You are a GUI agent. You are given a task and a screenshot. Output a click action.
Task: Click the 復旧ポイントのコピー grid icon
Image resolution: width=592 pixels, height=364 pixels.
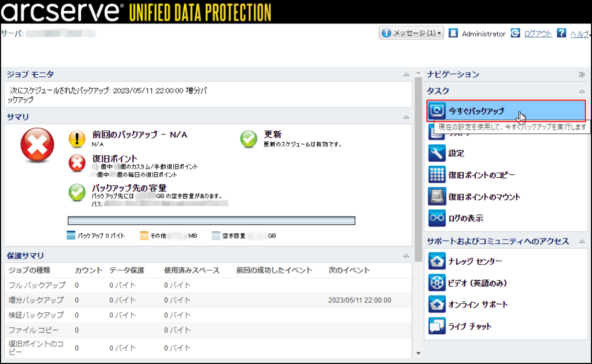click(437, 175)
